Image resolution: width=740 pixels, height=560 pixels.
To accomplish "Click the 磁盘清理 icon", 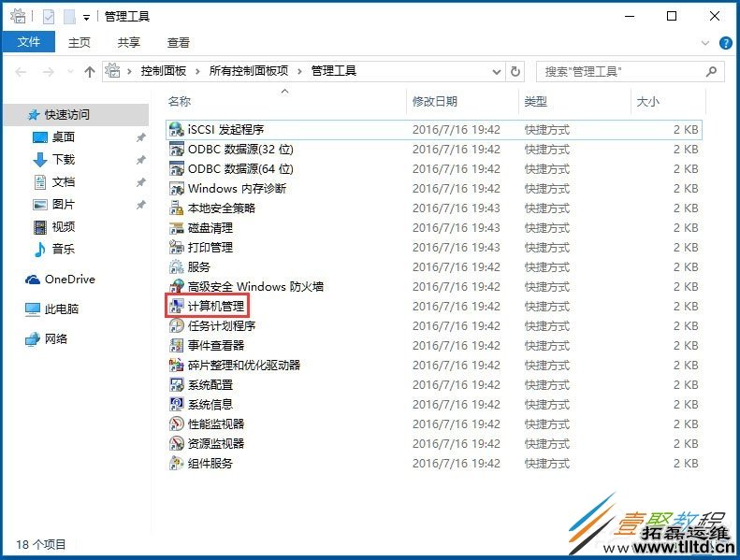I will 177,228.
